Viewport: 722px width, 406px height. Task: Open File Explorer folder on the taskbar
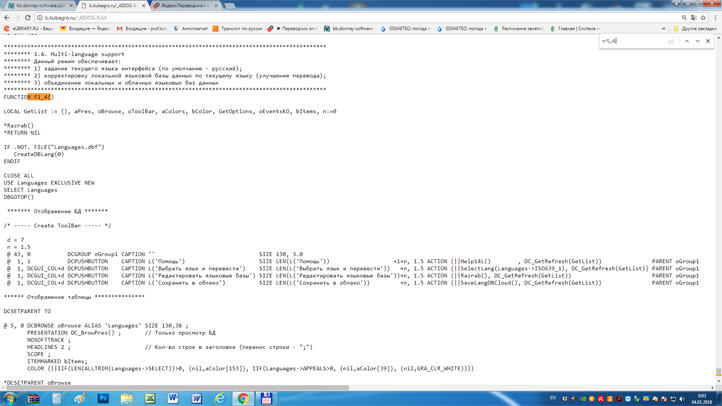coord(127,398)
